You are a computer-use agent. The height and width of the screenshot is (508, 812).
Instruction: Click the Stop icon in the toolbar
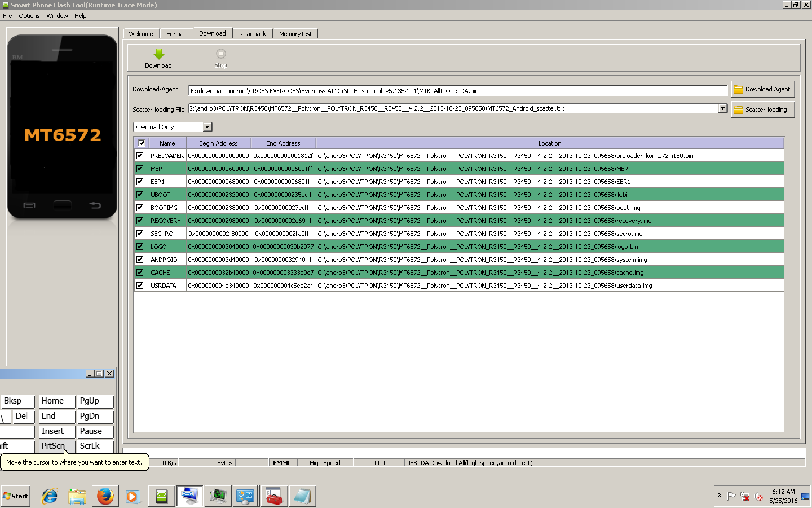(x=220, y=54)
